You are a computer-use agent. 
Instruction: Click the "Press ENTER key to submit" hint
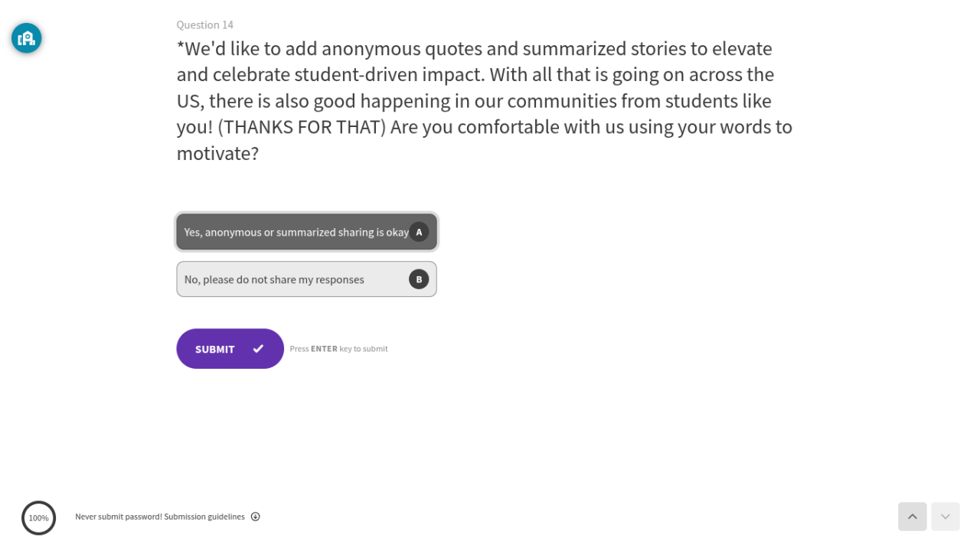click(x=338, y=349)
